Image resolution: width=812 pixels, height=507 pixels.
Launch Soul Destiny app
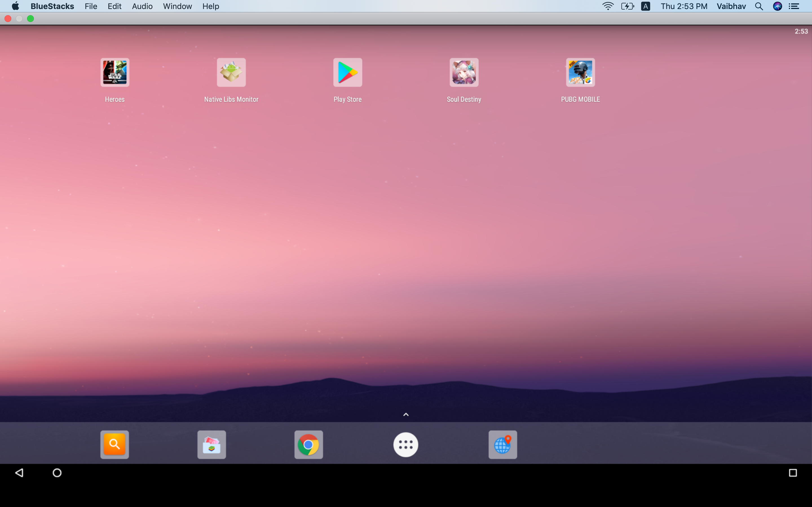(464, 72)
